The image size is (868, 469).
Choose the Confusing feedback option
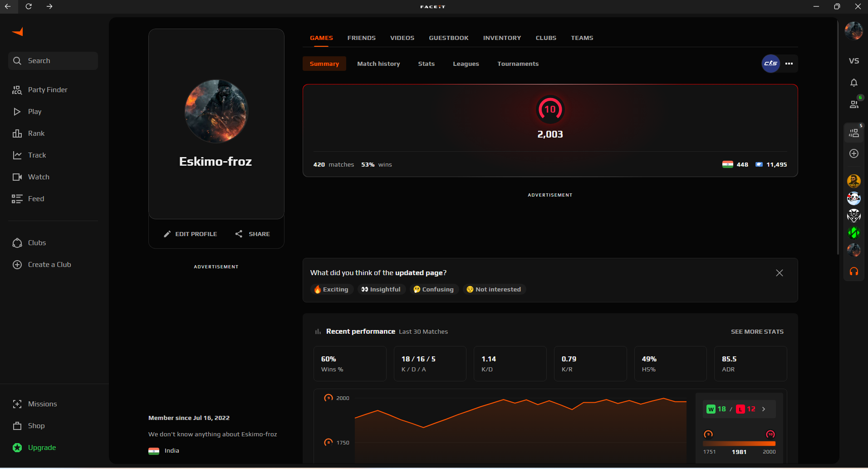(434, 289)
